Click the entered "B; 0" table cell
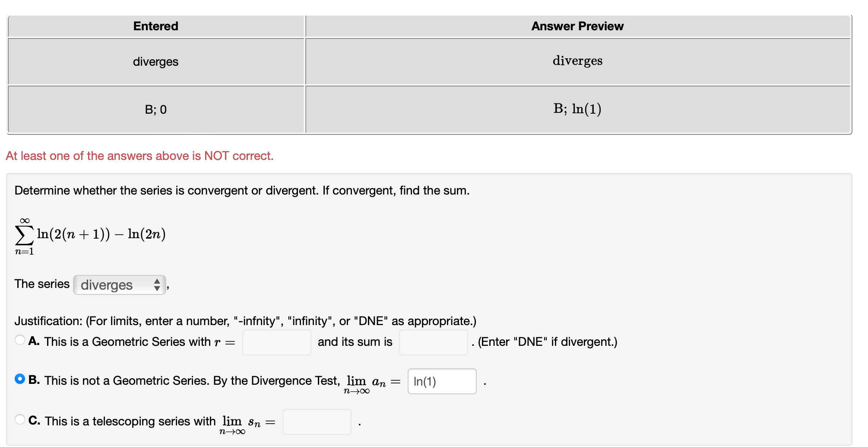The image size is (868, 447). coord(155,109)
